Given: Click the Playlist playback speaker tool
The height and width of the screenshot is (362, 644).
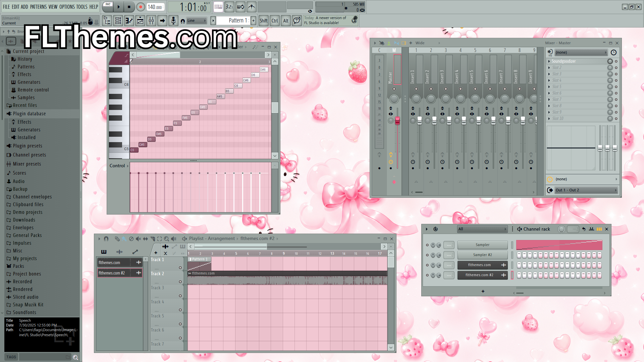Looking at the screenshot, I should [x=173, y=239].
